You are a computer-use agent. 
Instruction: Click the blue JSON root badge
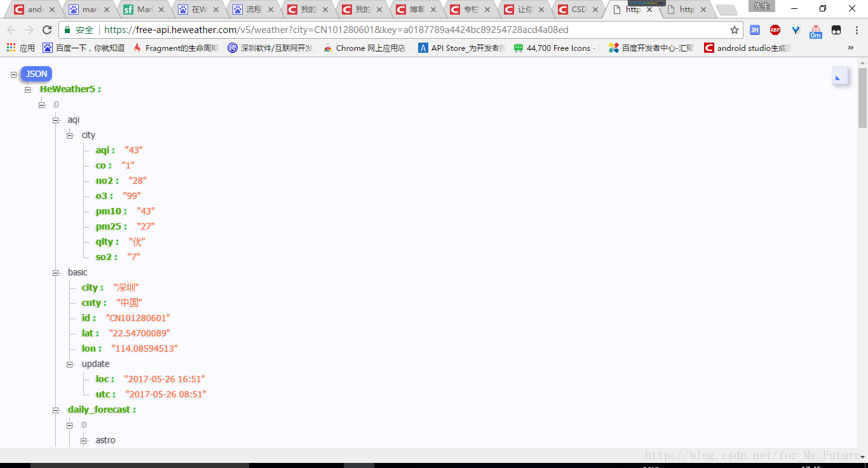pos(36,74)
